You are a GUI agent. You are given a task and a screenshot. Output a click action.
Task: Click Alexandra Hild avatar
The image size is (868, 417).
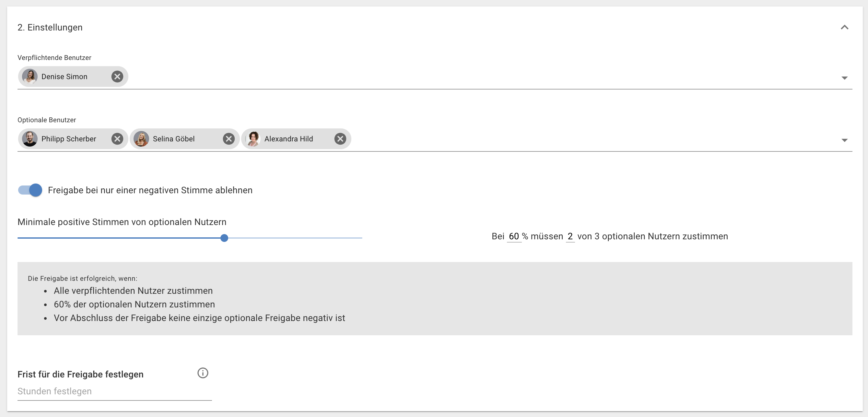point(253,139)
